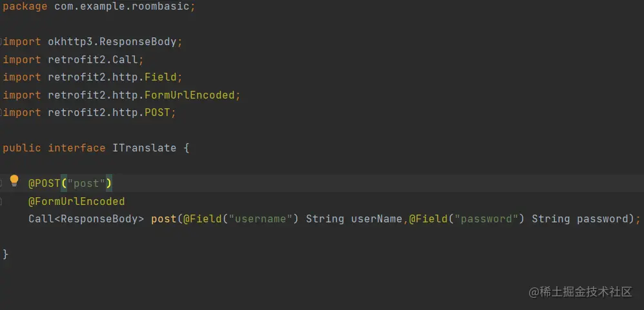Place cursor in package name com.example.roombasic
The width and height of the screenshot is (644, 310).
click(x=123, y=6)
